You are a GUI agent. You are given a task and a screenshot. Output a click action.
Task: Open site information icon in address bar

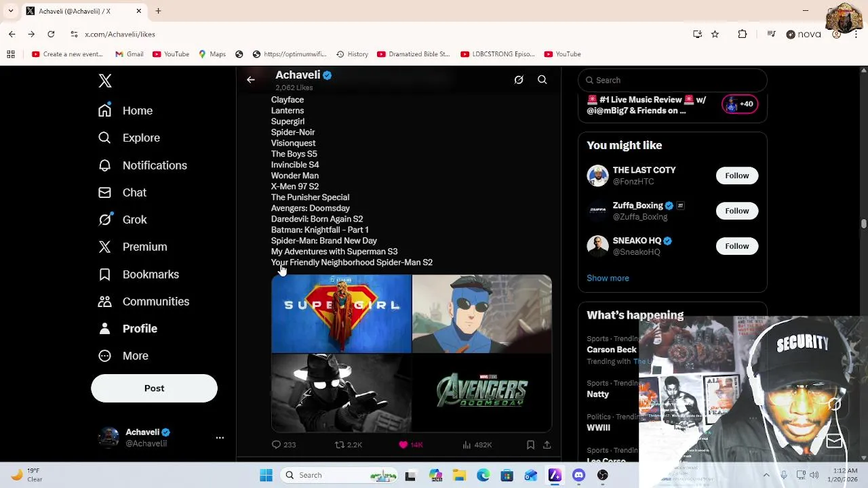pyautogui.click(x=74, y=34)
